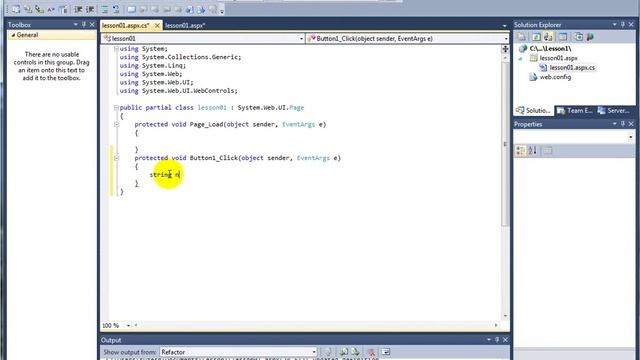
Task: Click Previous Bookmark in Folder icon
Action: click(x=167, y=9)
